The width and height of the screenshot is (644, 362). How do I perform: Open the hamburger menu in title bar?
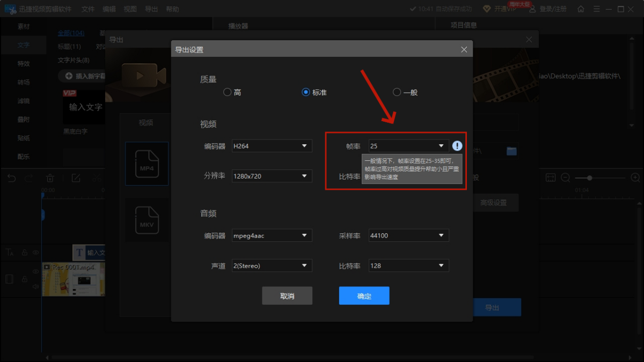pyautogui.click(x=596, y=9)
